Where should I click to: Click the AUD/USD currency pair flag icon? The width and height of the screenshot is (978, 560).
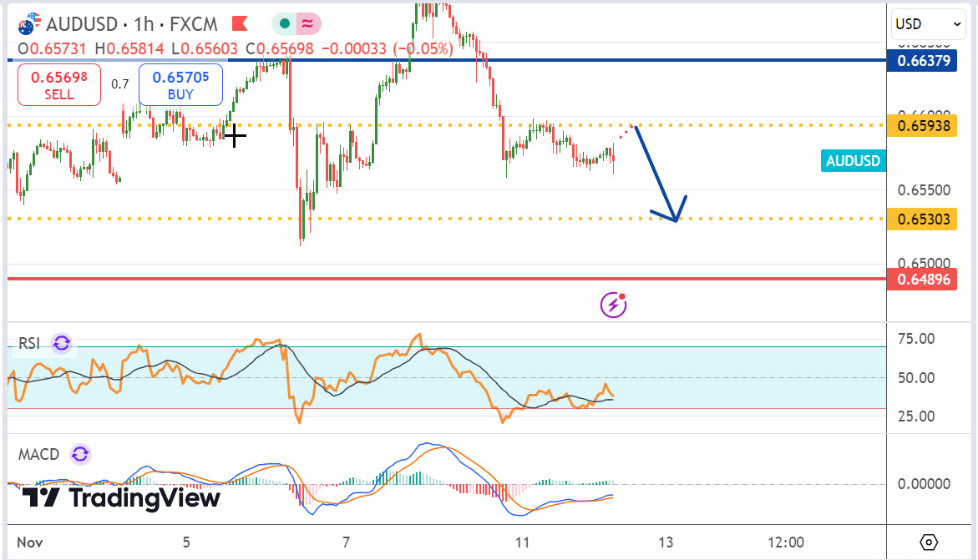point(28,23)
